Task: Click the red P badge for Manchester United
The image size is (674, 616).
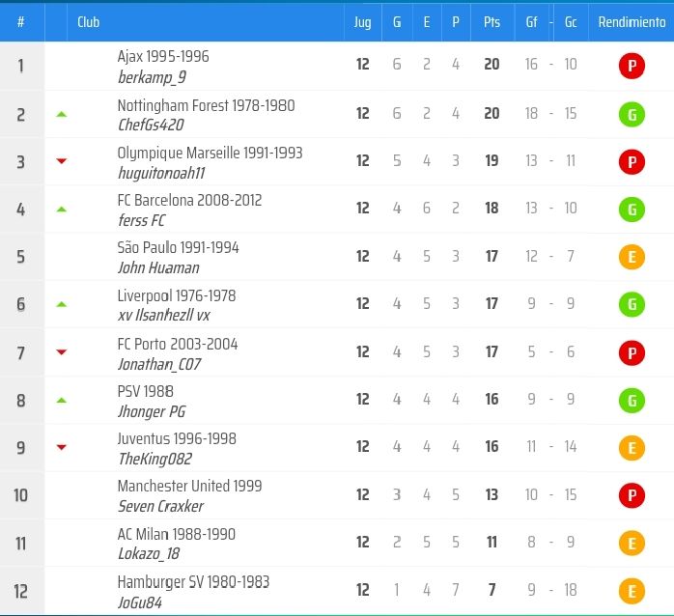Action: coord(631,495)
